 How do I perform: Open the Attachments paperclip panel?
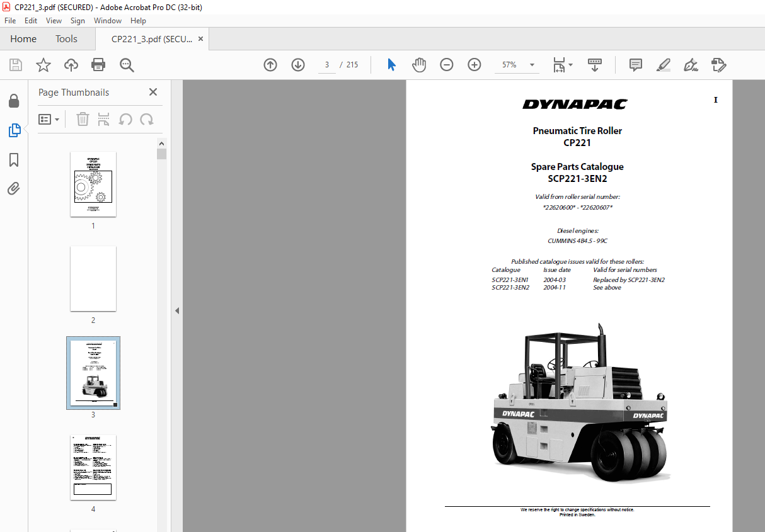tap(14, 189)
